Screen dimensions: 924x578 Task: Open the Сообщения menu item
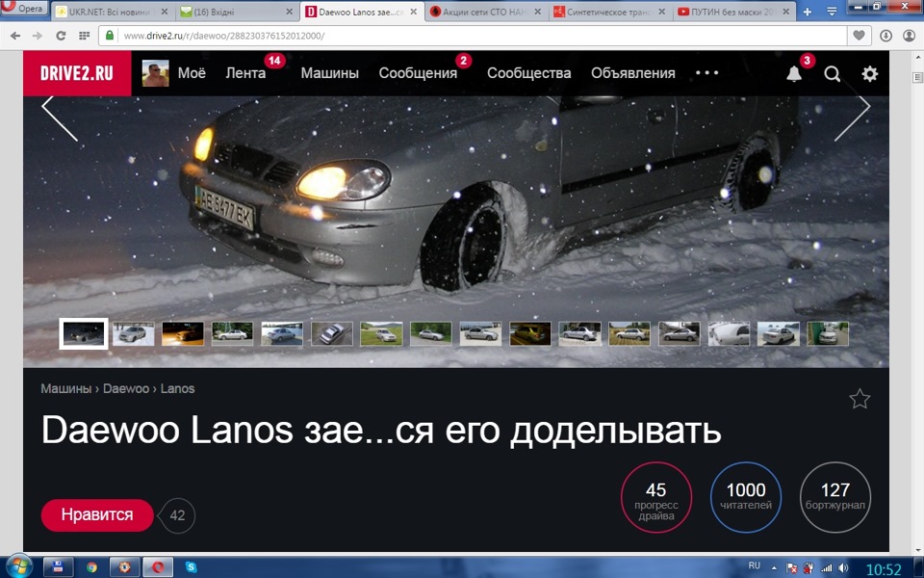418,73
